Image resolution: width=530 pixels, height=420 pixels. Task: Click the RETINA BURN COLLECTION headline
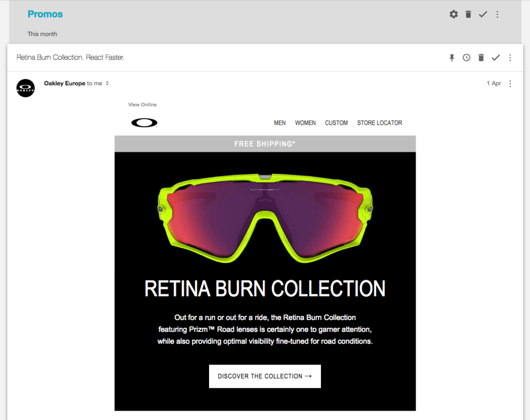pos(265,288)
